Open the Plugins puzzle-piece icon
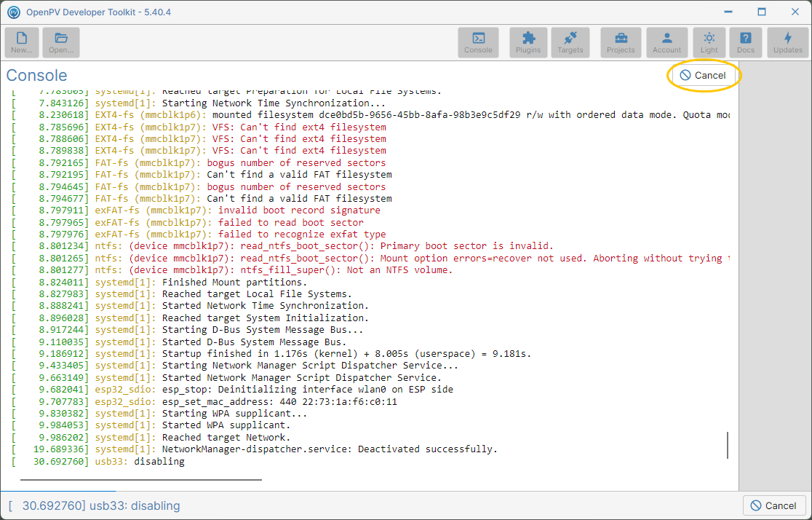Viewport: 812px width, 520px height. tap(528, 42)
